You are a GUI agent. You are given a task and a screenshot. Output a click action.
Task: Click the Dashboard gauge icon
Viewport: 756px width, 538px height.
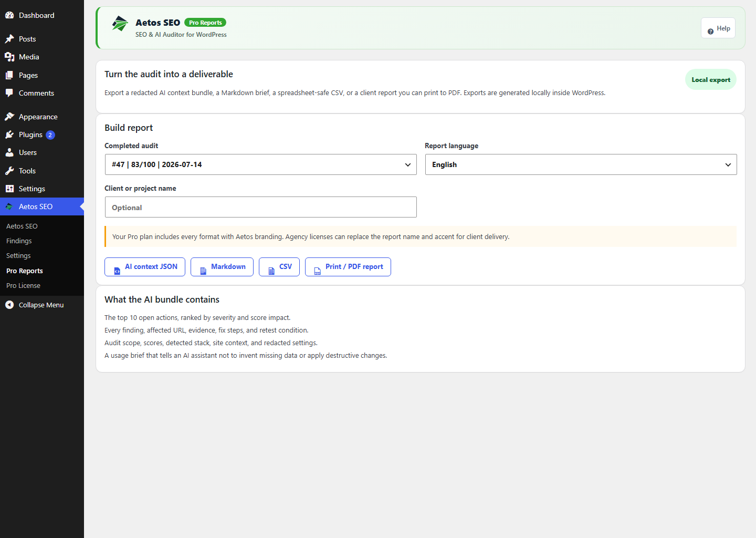[x=9, y=15]
